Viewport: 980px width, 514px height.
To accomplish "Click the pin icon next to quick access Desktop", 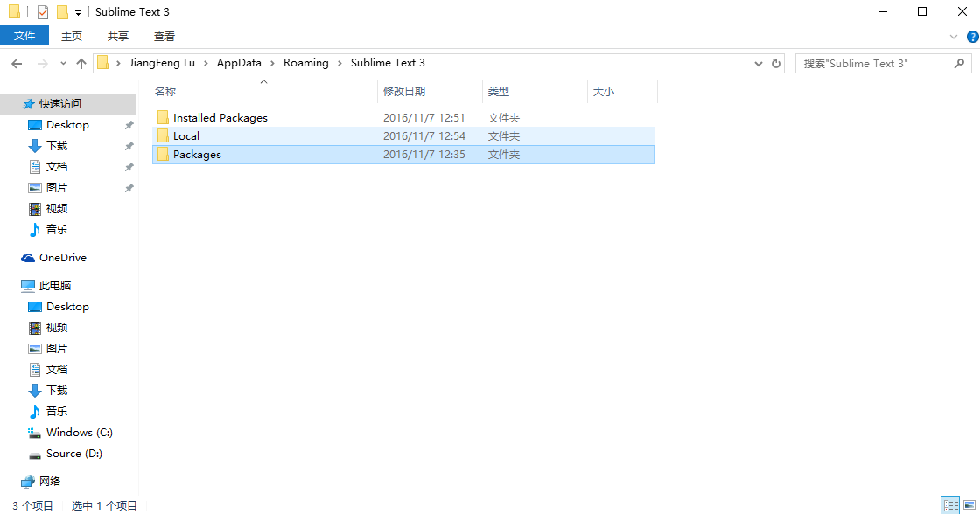I will coord(129,125).
